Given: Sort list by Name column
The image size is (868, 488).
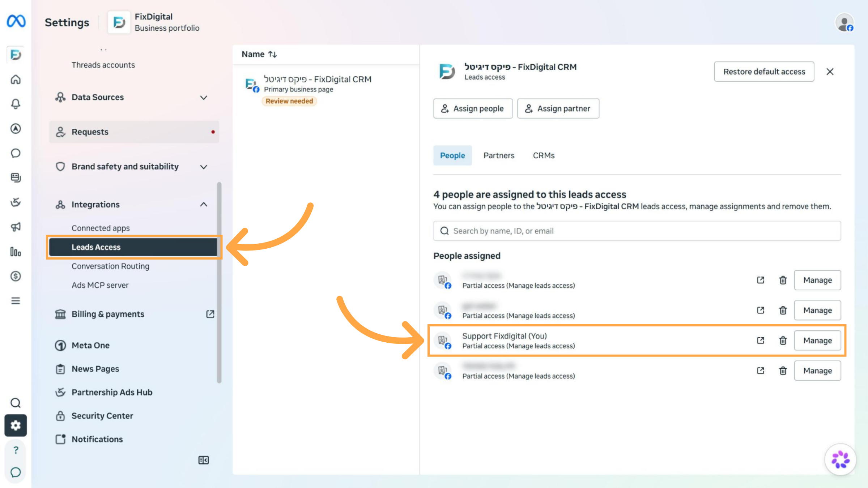Looking at the screenshot, I should pyautogui.click(x=259, y=54).
